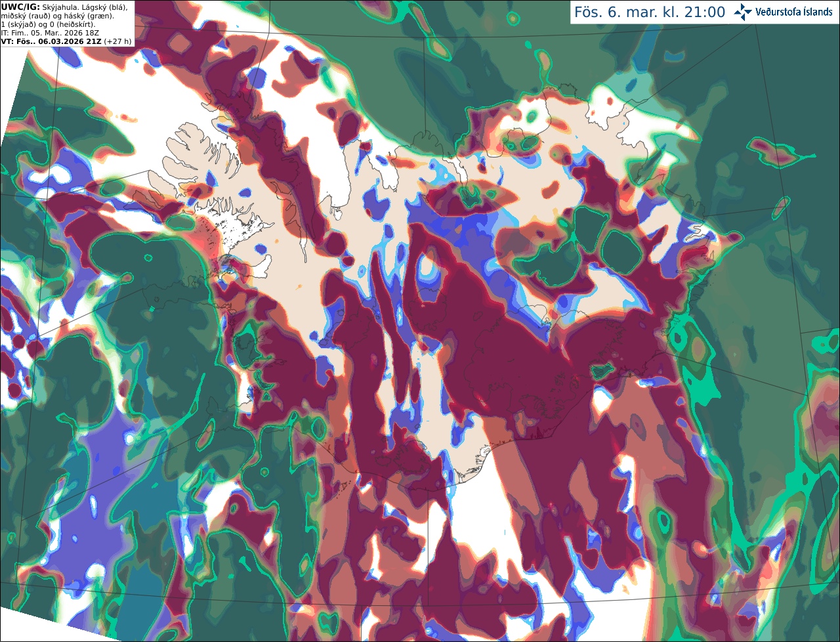This screenshot has width=840, height=642.
Task: Click the 'VT: Fös.. 06.03.2026 21Z (+27 h)' line
Action: click(x=66, y=41)
